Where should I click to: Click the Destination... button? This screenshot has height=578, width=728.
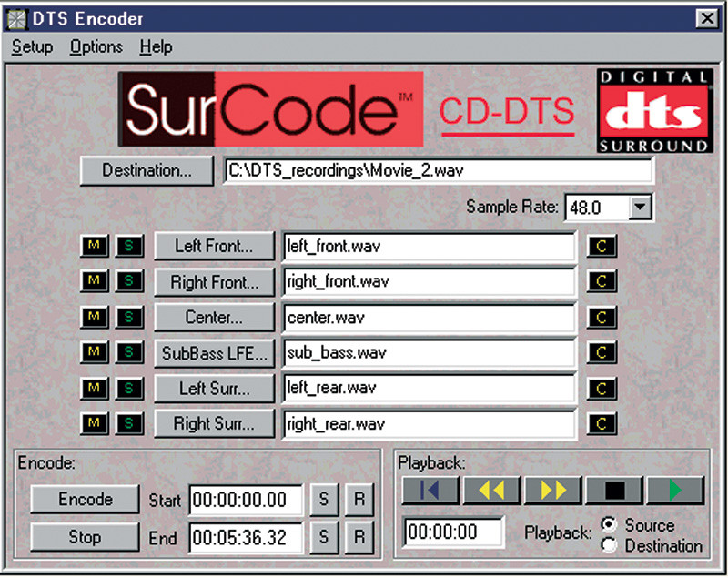(x=147, y=170)
